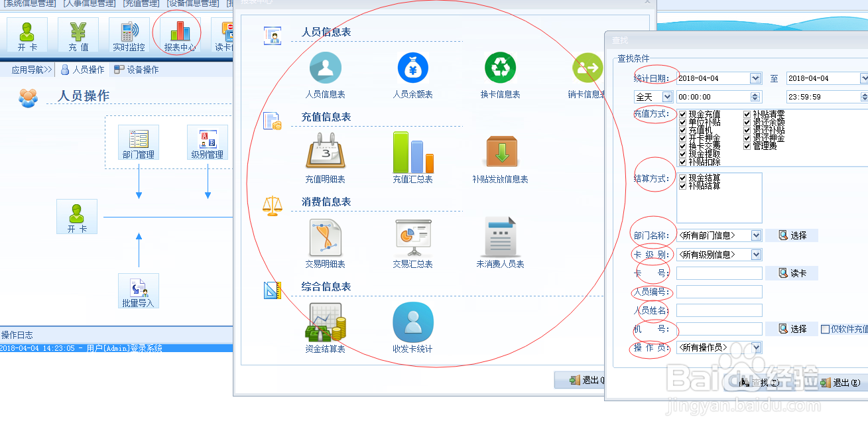Image resolution: width=868 pixels, height=435 pixels.
Task: Open 充值管理 menu
Action: [x=141, y=4]
